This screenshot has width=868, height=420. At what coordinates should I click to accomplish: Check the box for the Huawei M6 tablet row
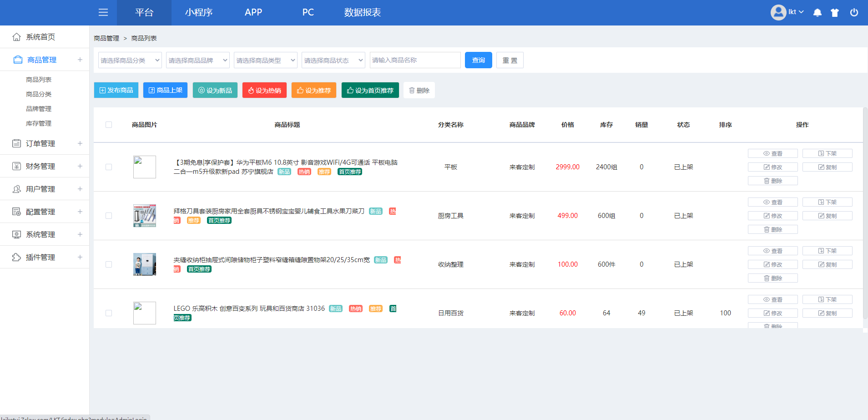click(x=109, y=167)
